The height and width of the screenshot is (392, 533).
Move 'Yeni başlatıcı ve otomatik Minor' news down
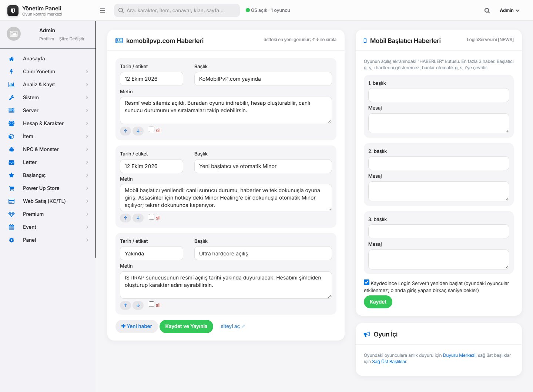(138, 218)
